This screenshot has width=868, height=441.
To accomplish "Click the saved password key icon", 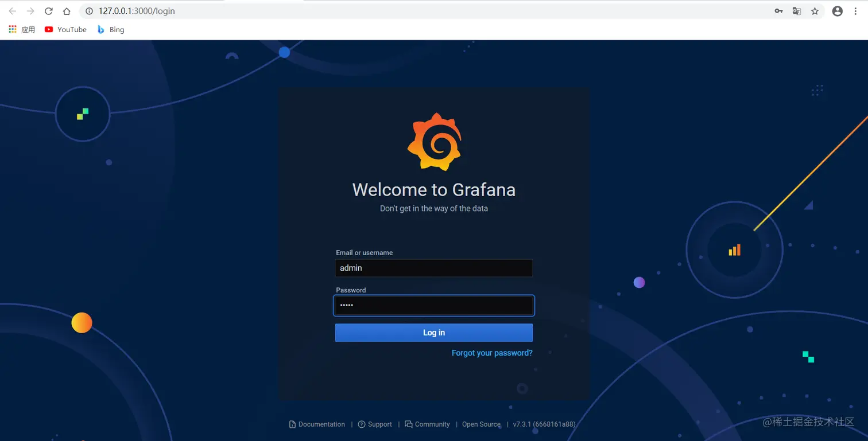I will (778, 11).
